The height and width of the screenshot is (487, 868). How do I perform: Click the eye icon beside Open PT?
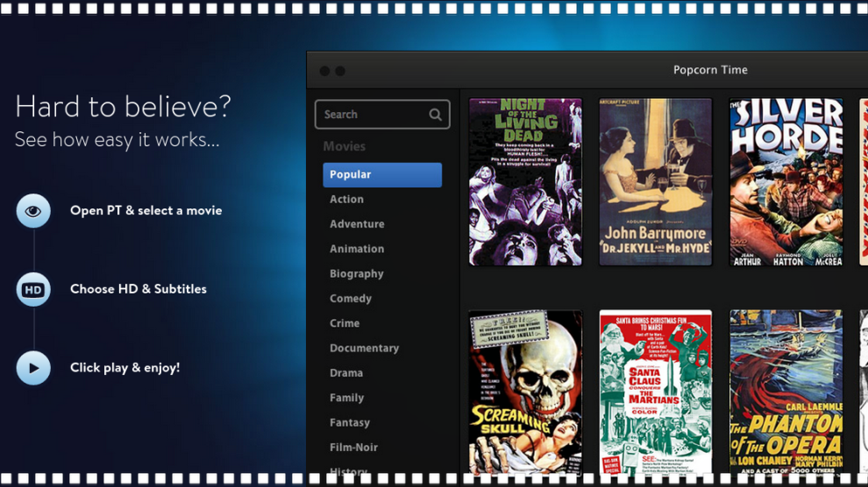(x=33, y=211)
